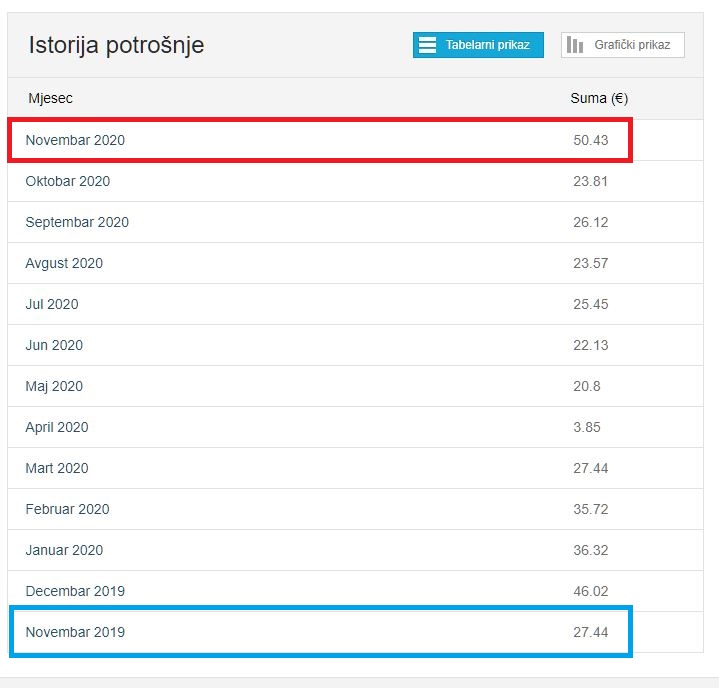Select the Mart 2020 row
This screenshot has width=719, height=688.
coord(355,468)
